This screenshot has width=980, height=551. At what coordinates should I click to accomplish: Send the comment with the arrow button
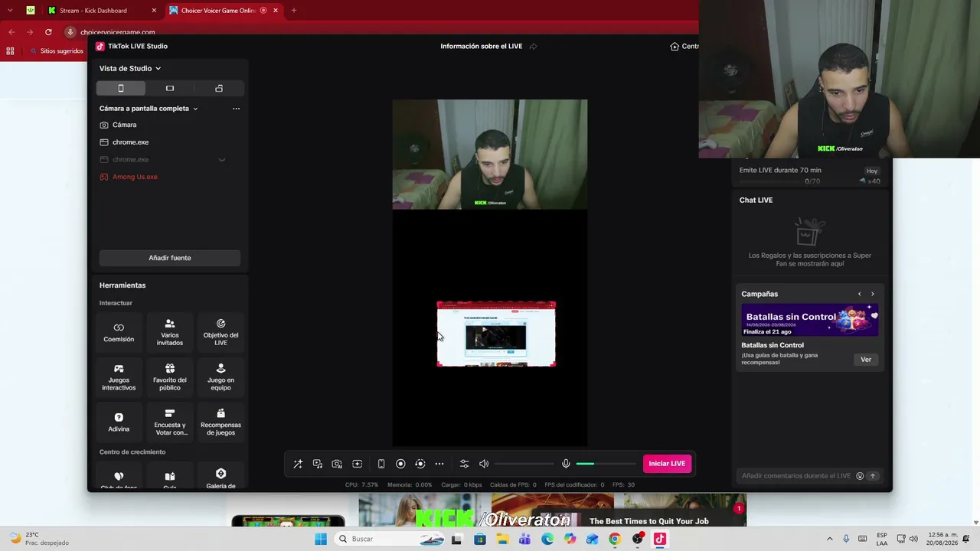872,476
